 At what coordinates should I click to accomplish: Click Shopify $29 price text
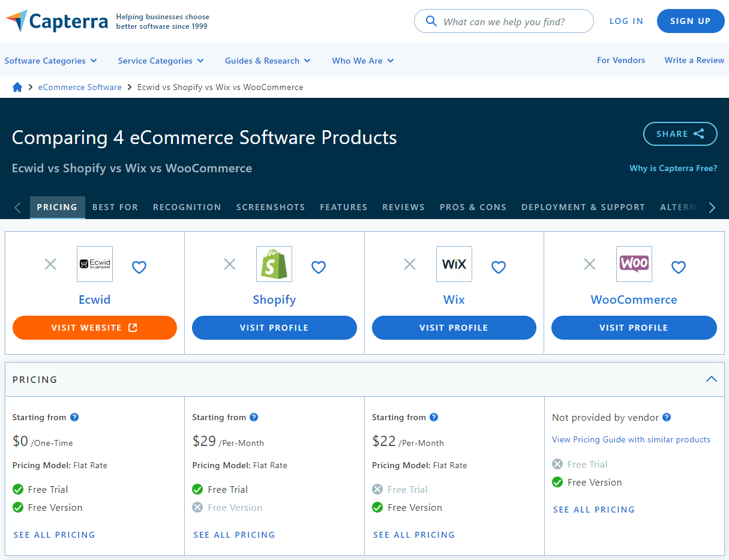pos(204,441)
